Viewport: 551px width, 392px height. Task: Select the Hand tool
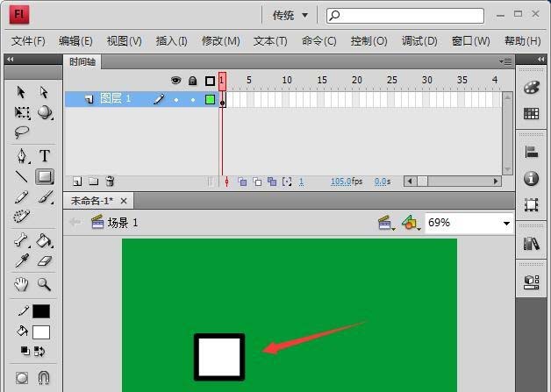pos(21,284)
